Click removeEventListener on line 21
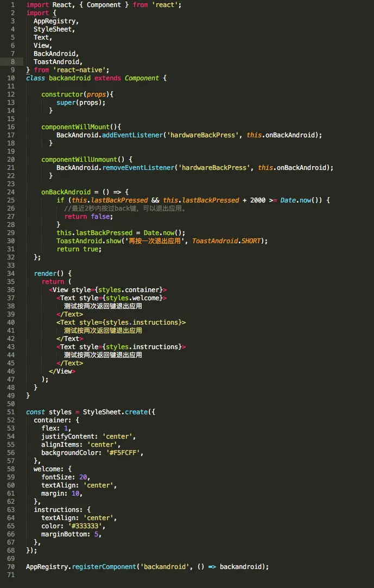 coord(138,168)
